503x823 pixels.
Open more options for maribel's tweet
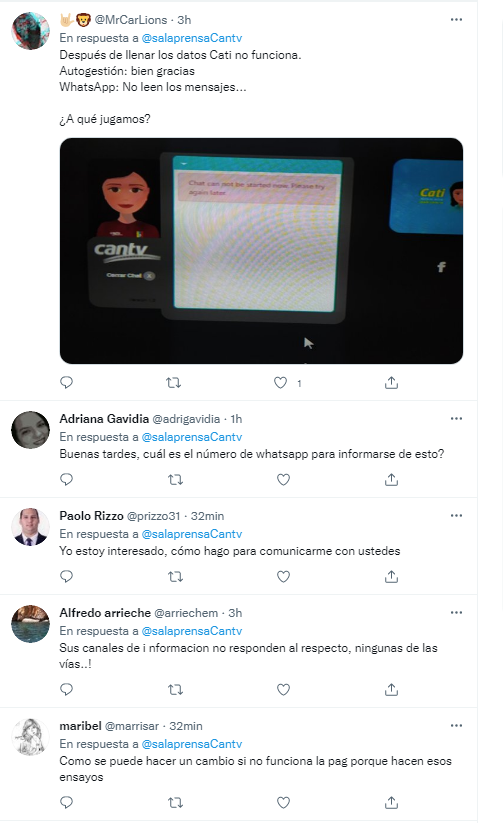coord(456,725)
